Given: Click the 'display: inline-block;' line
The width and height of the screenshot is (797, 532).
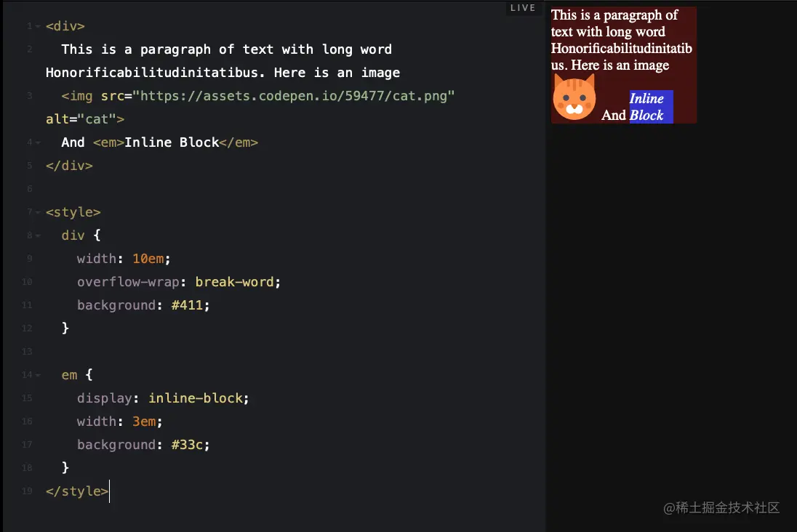Looking at the screenshot, I should [x=163, y=398].
